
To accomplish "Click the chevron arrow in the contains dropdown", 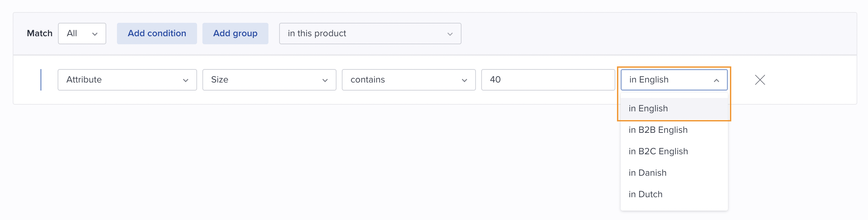I will (x=464, y=80).
